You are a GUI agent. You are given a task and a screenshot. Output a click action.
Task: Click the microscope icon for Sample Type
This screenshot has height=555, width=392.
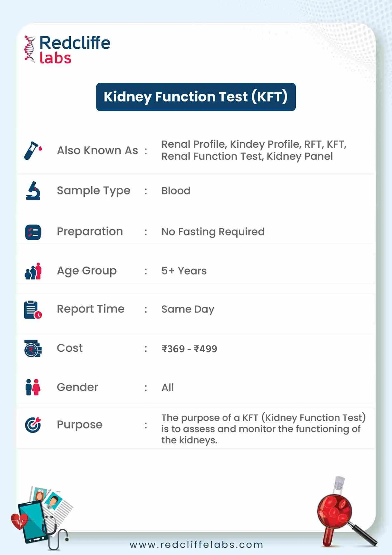click(x=33, y=191)
